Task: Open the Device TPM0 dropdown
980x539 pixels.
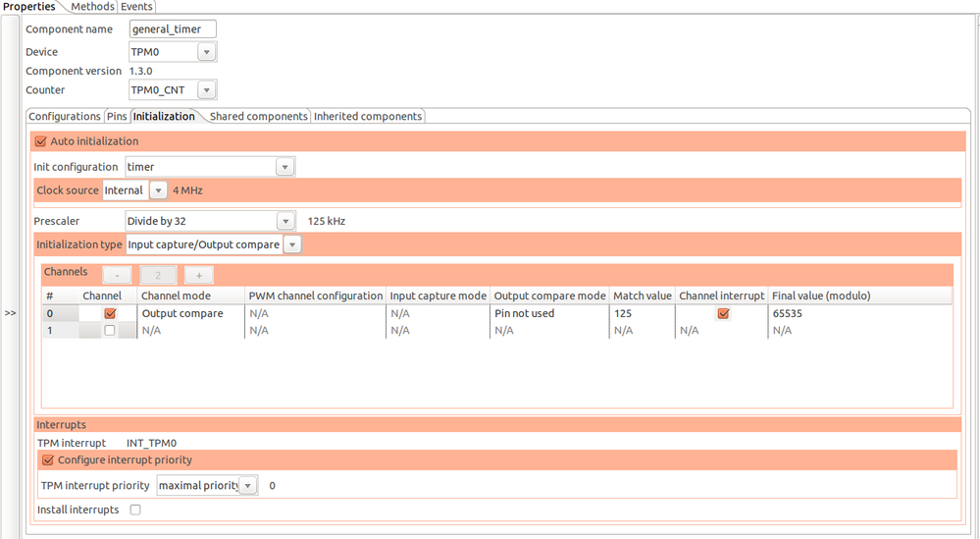Action: [206, 52]
